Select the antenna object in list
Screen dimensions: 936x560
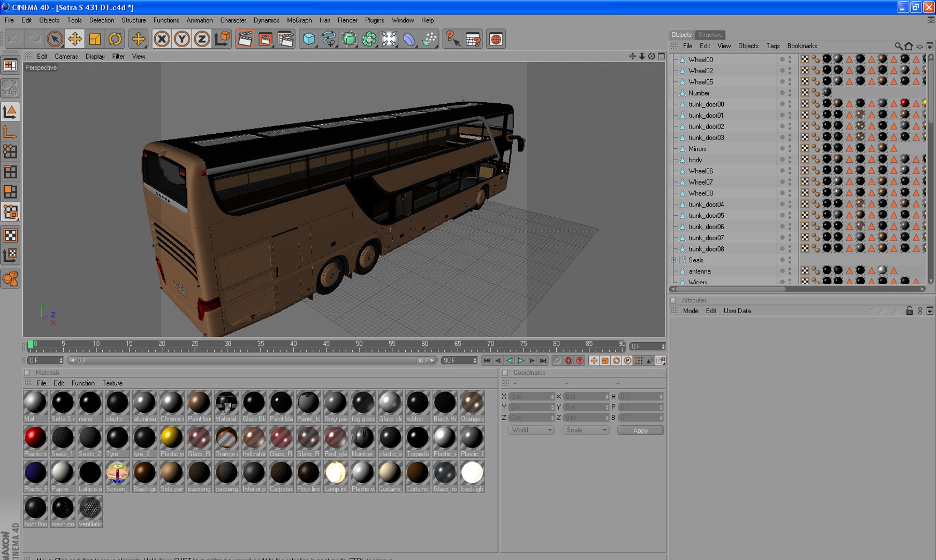(x=699, y=272)
